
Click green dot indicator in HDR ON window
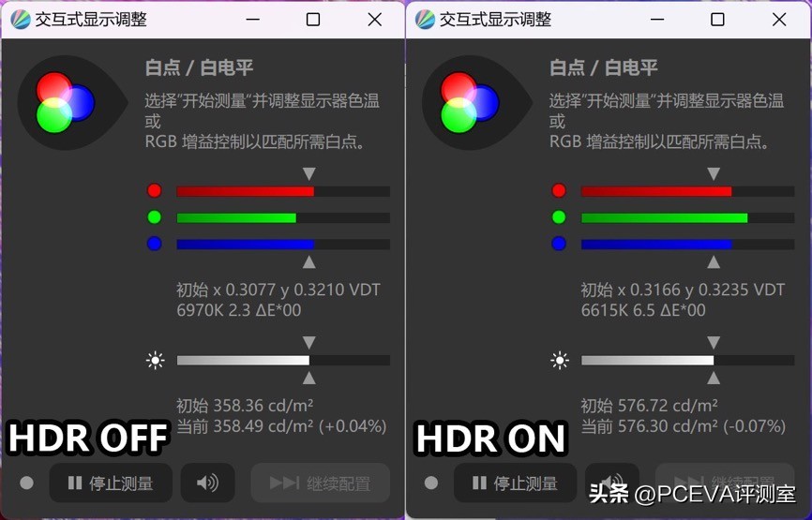click(559, 217)
